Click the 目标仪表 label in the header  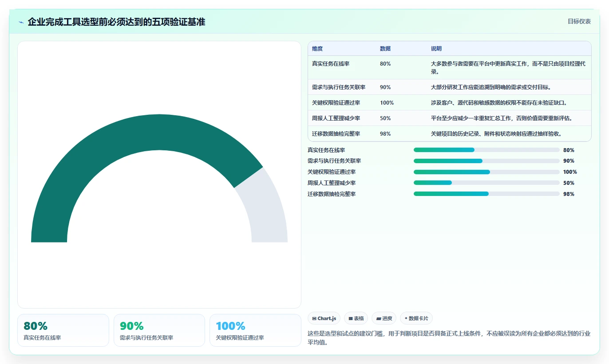[579, 21]
